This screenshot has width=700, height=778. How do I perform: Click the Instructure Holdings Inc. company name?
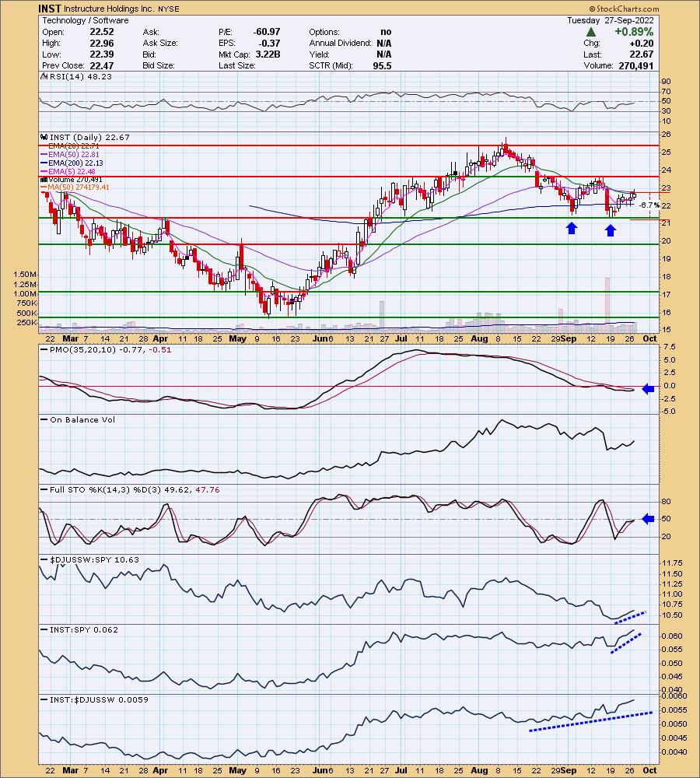tap(109, 9)
